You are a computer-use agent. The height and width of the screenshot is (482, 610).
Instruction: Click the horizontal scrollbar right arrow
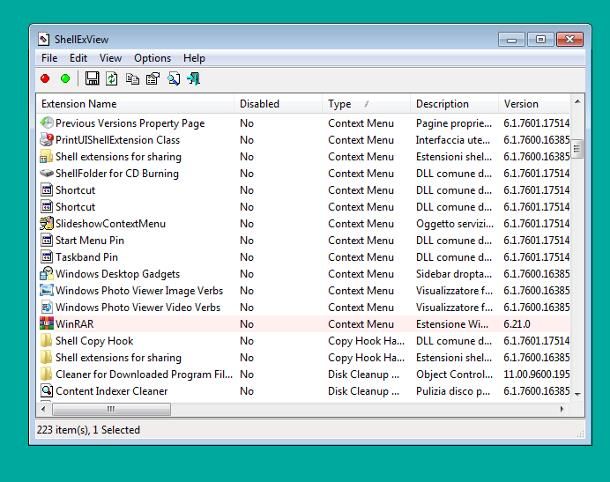click(x=562, y=409)
